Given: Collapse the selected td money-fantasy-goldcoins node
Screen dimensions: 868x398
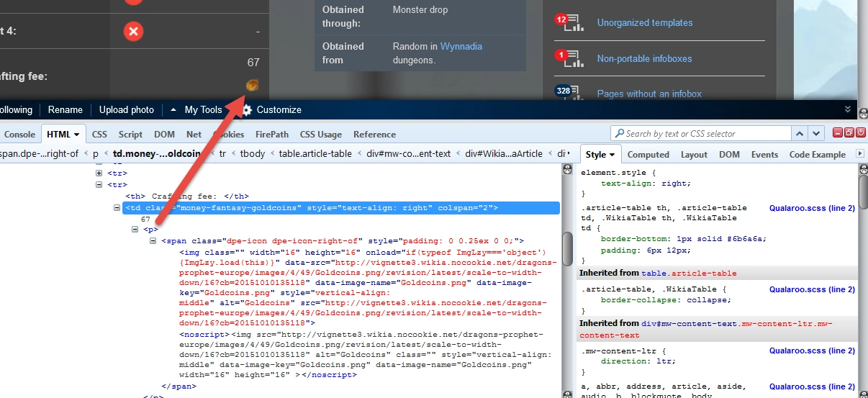Looking at the screenshot, I should click(x=117, y=208).
